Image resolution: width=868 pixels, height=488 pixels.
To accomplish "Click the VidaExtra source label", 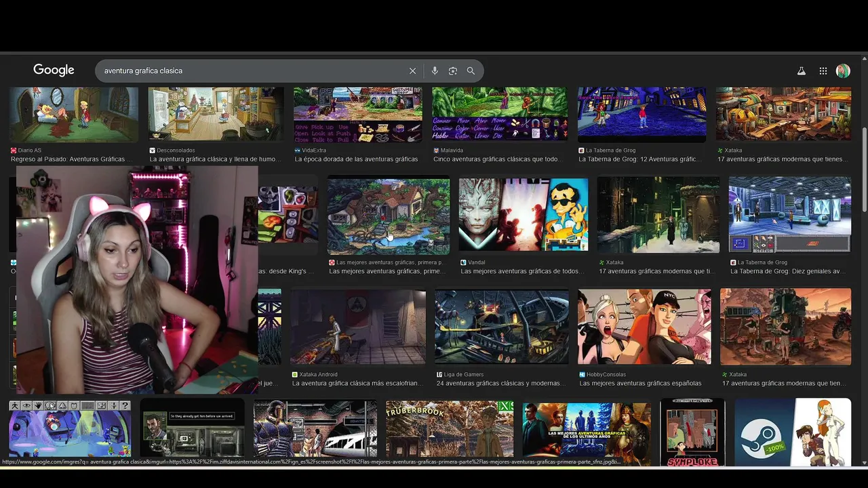I will pyautogui.click(x=314, y=150).
